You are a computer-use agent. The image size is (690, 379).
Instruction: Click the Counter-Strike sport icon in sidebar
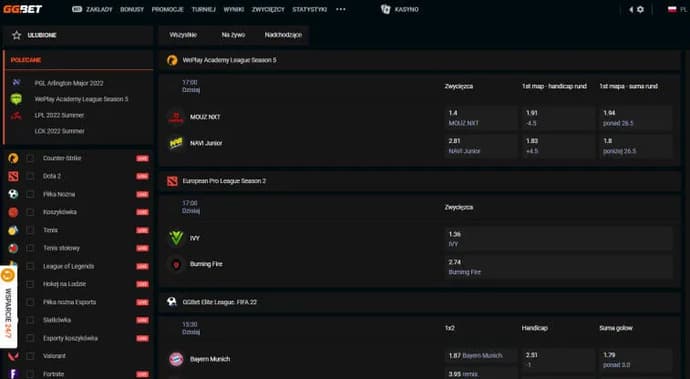tap(13, 158)
